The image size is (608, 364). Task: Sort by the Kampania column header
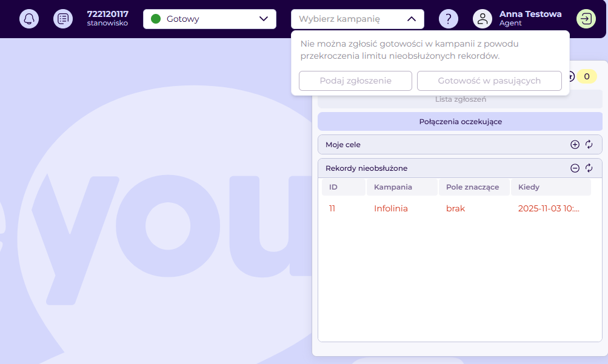pyautogui.click(x=402, y=187)
